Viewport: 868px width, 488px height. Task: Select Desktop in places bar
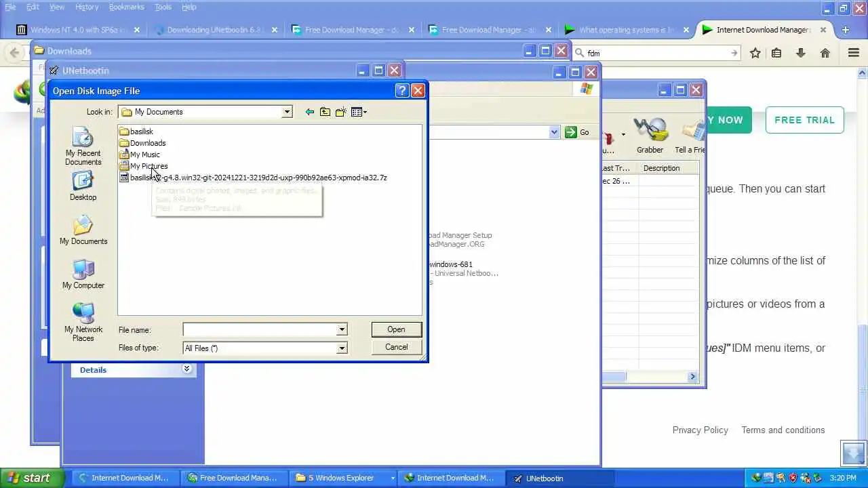pyautogui.click(x=83, y=186)
